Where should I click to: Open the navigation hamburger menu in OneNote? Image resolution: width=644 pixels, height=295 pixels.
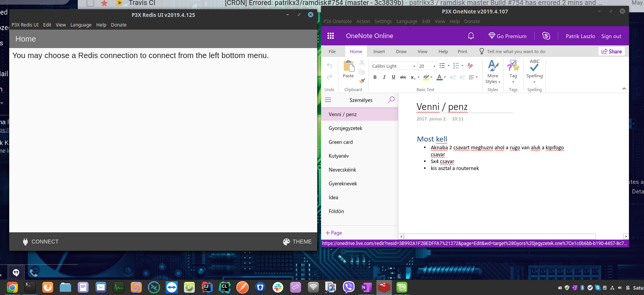pos(328,100)
